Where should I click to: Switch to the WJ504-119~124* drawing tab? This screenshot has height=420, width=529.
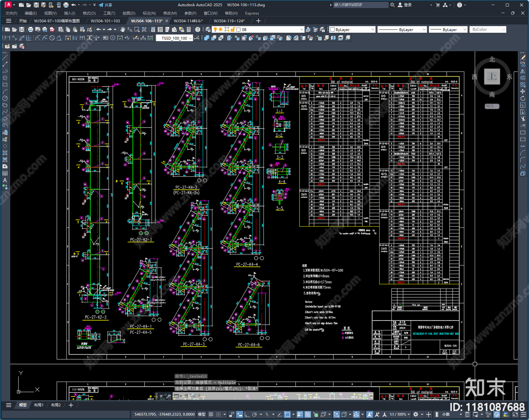[229, 21]
